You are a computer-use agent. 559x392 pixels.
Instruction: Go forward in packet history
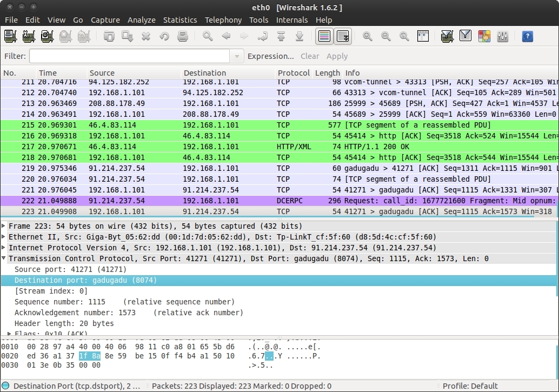(244, 36)
